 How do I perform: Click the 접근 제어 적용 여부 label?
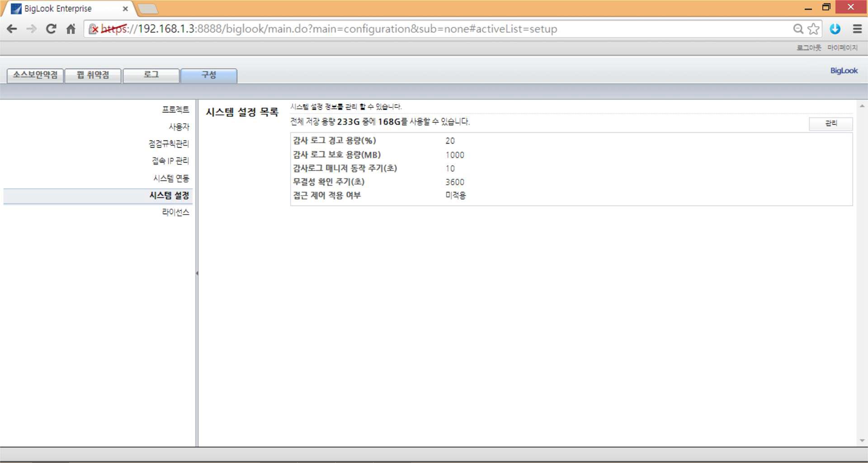point(327,195)
